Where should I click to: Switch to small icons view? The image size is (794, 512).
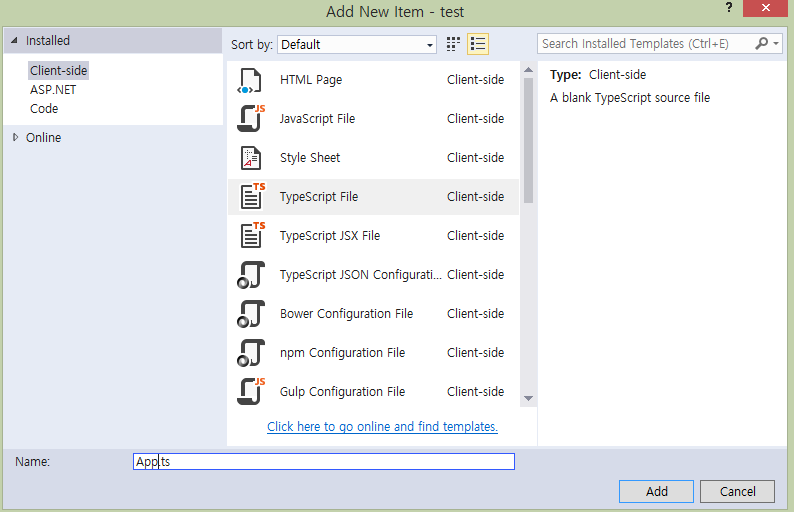coord(454,44)
